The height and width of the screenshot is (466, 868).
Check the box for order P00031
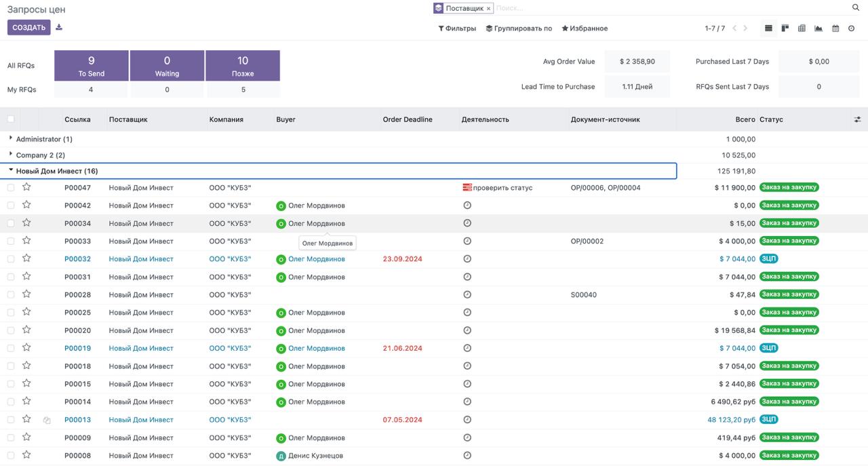coord(10,277)
